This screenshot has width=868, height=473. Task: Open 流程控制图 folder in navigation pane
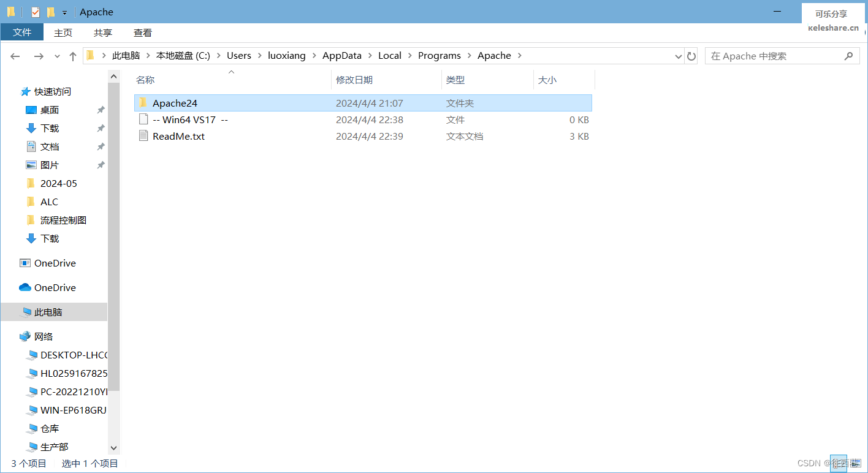pos(63,220)
